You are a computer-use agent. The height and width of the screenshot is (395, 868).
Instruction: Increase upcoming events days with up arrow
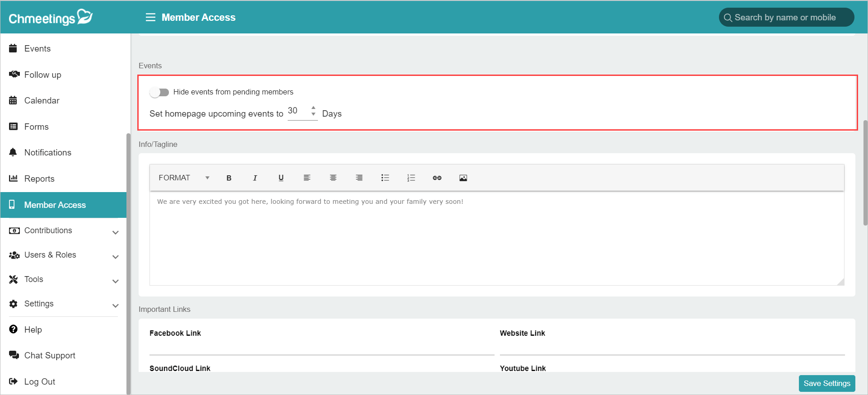pyautogui.click(x=313, y=108)
